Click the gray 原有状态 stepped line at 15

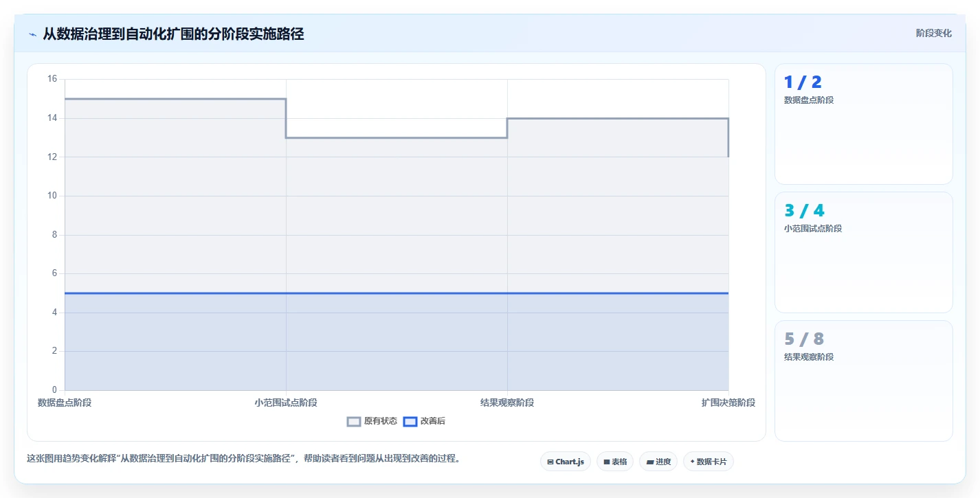(x=175, y=99)
